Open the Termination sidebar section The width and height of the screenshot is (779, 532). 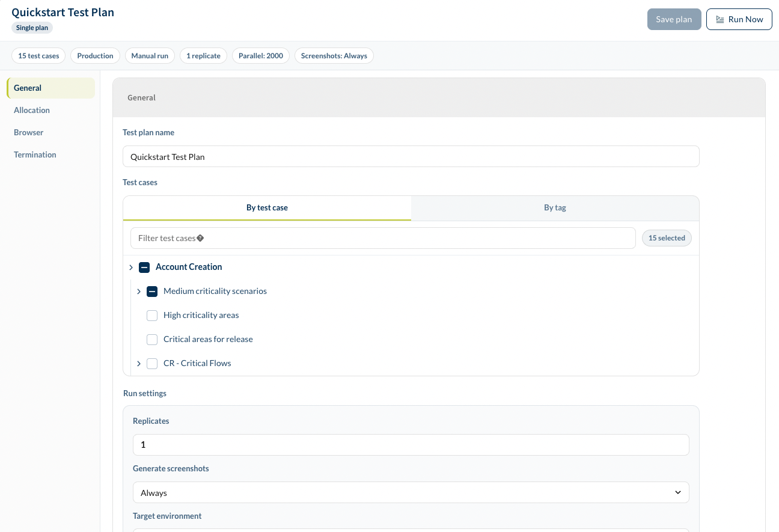[x=51, y=154]
